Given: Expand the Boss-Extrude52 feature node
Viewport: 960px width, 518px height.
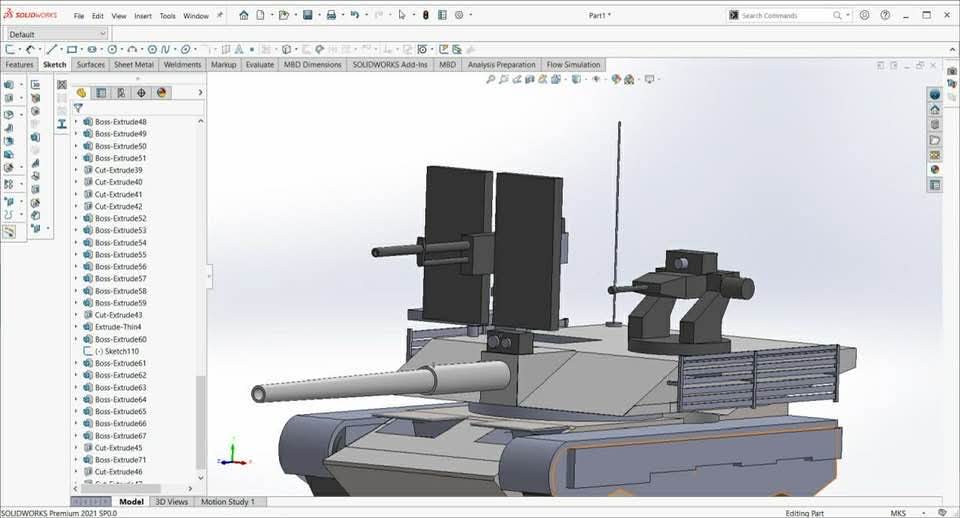Looking at the screenshot, I should pos(76,218).
